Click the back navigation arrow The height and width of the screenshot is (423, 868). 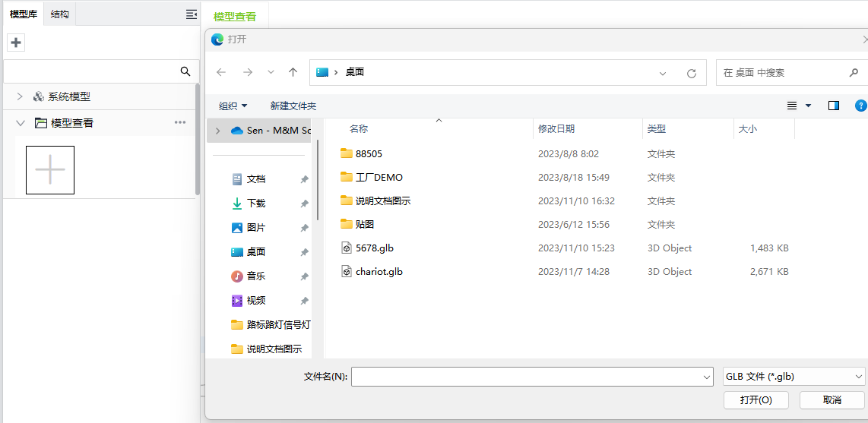[x=221, y=72]
